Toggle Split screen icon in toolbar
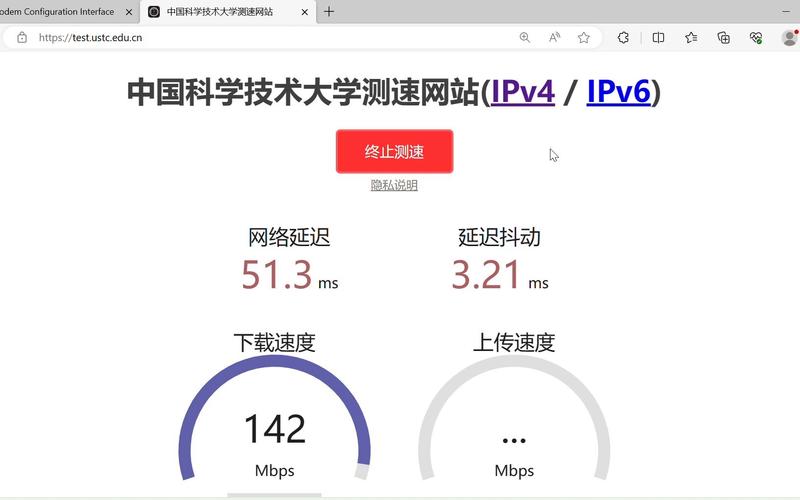 pyautogui.click(x=658, y=37)
